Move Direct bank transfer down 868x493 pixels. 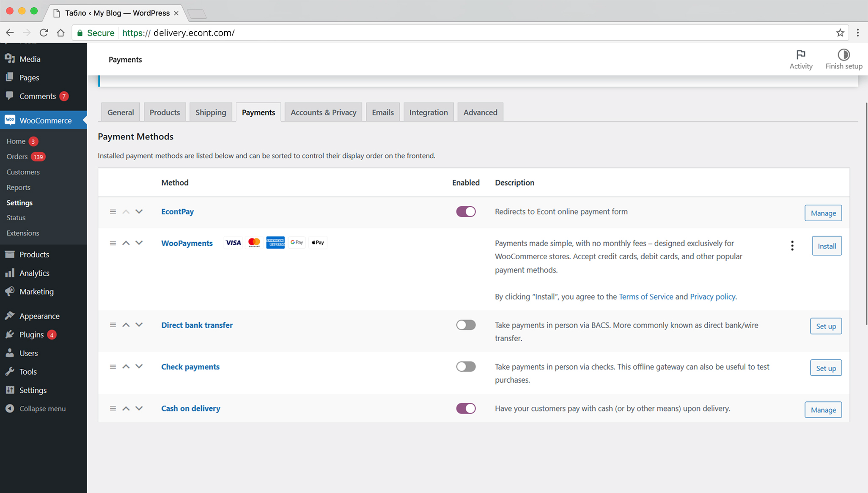pyautogui.click(x=139, y=325)
